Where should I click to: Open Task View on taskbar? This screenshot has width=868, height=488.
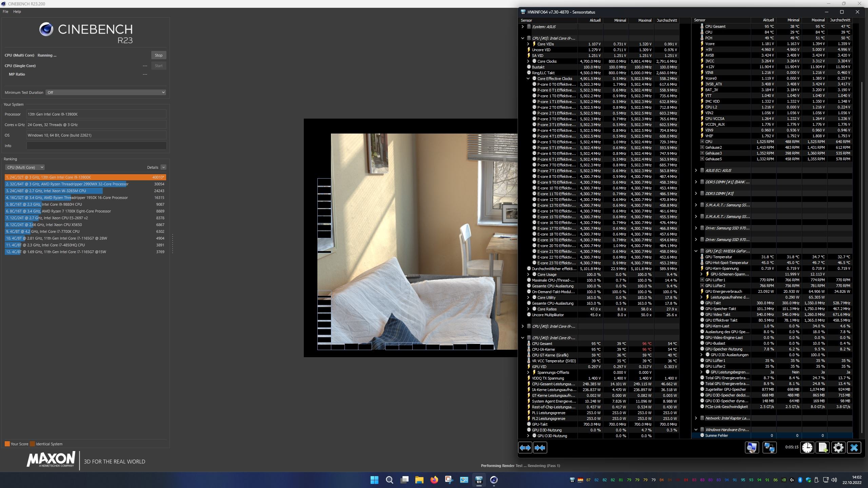coord(404,480)
